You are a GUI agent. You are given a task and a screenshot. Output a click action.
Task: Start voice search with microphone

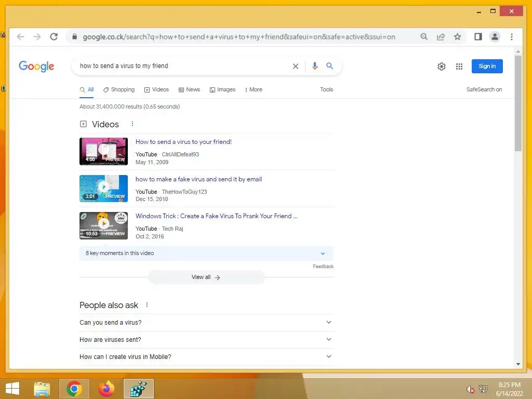point(315,66)
